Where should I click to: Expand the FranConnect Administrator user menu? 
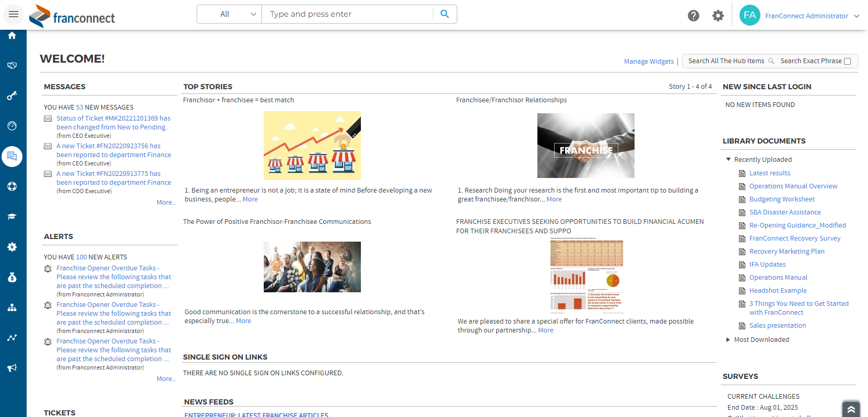pyautogui.click(x=806, y=16)
